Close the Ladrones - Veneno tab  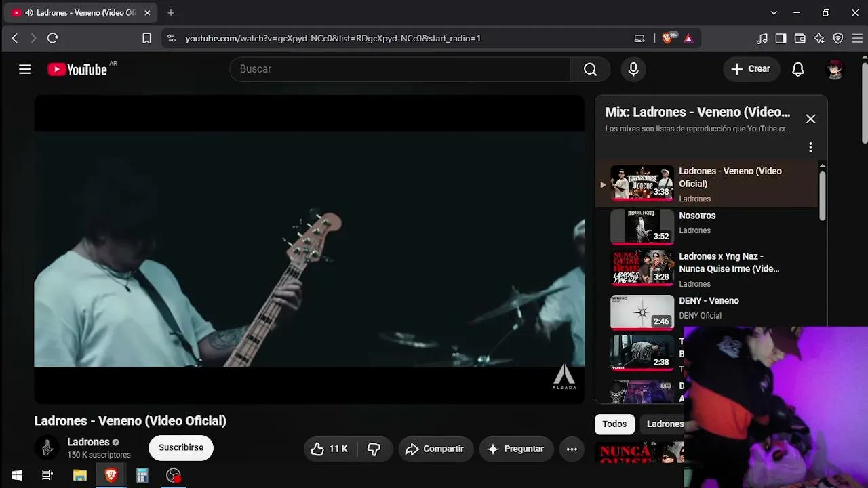point(147,12)
